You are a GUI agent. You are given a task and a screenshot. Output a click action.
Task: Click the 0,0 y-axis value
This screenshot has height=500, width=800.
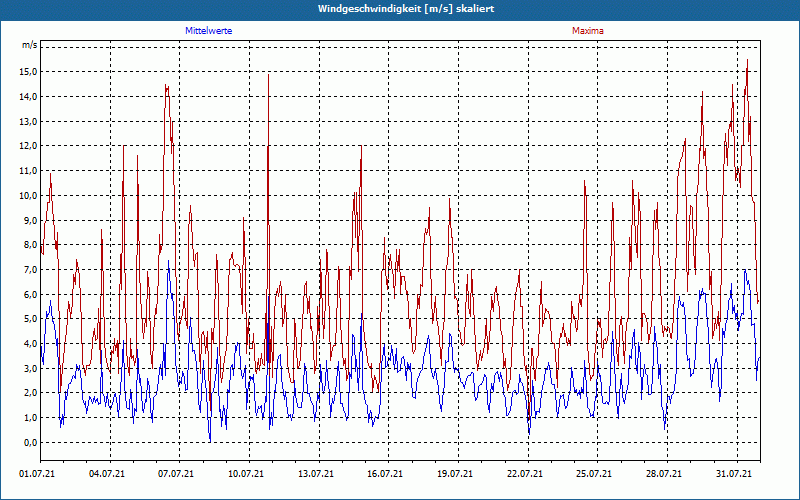tap(30, 442)
